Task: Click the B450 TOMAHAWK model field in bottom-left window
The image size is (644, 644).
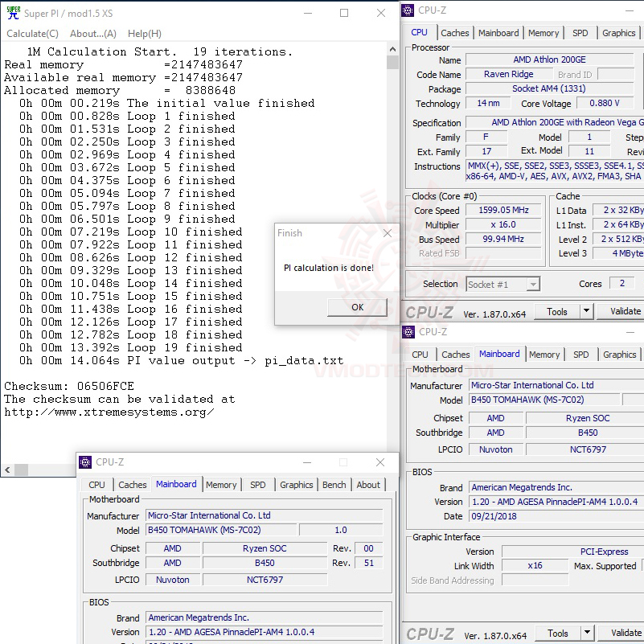Action: (221, 530)
